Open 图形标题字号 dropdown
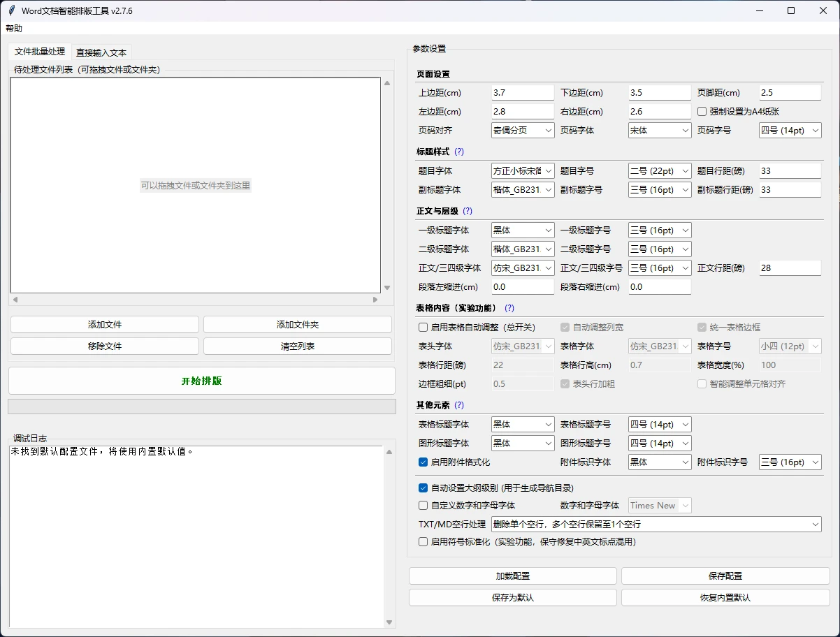Viewport: 840px width, 637px height. [x=660, y=443]
